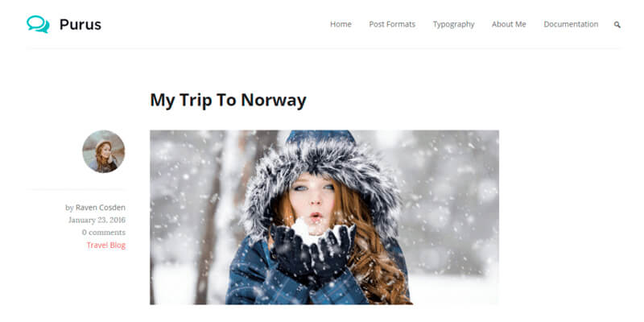
Task: Click the teal chat bubbles logo icon
Action: [38, 24]
